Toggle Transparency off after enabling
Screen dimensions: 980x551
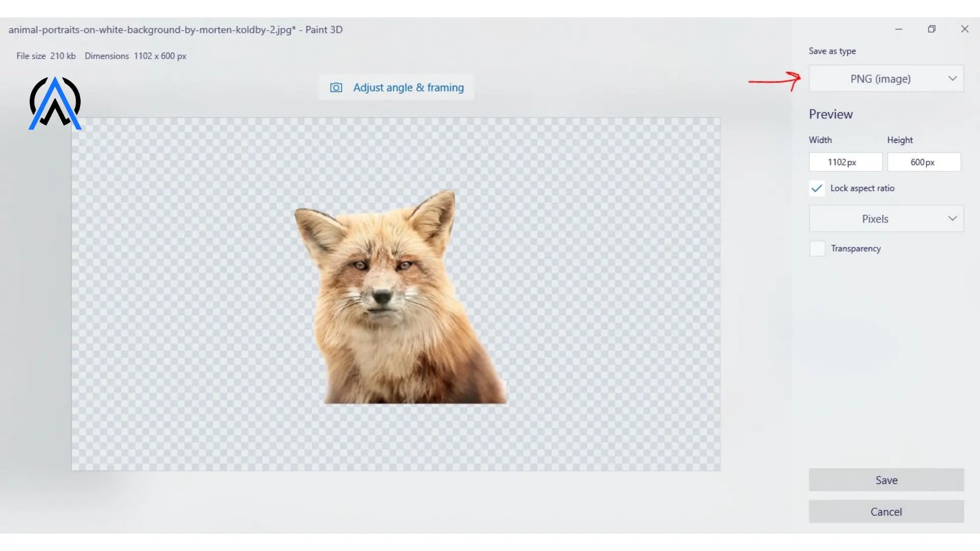817,248
